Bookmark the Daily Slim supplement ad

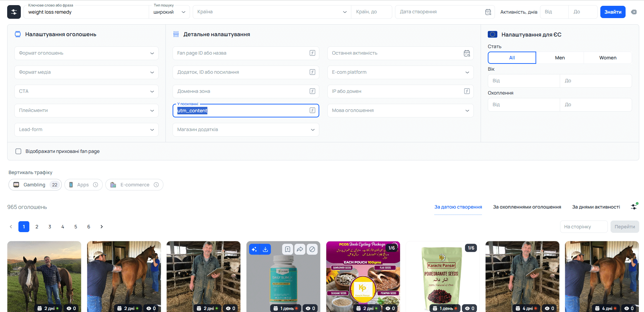pyautogui.click(x=288, y=249)
